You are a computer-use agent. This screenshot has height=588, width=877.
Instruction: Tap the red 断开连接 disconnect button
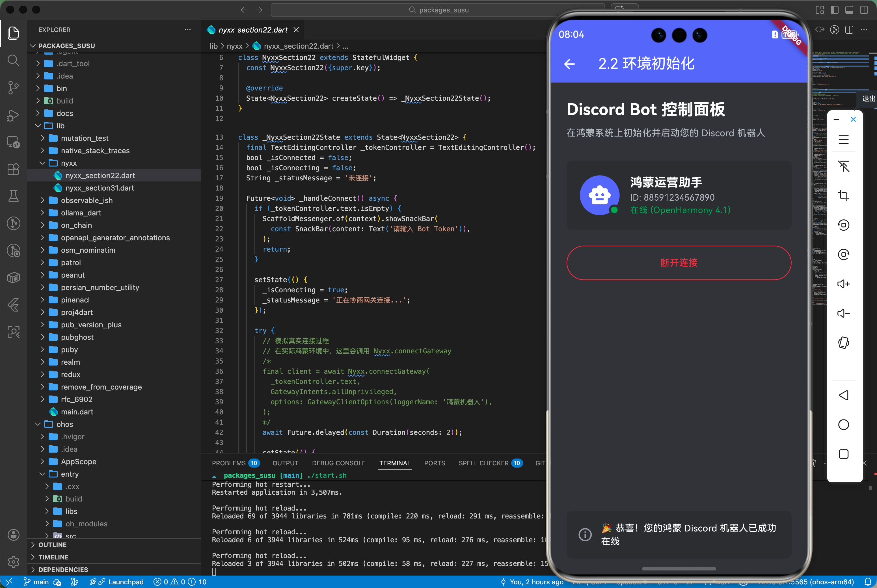click(x=679, y=263)
